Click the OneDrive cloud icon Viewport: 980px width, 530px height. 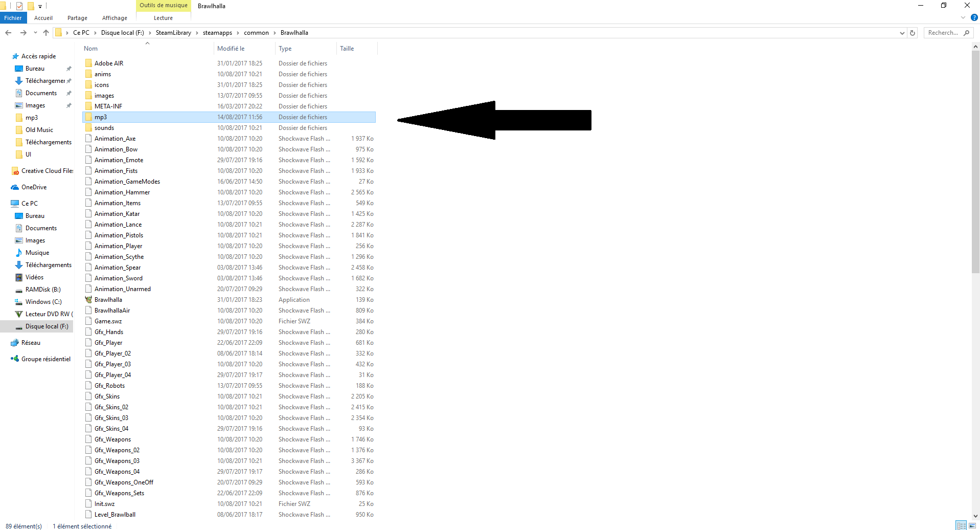pyautogui.click(x=15, y=187)
